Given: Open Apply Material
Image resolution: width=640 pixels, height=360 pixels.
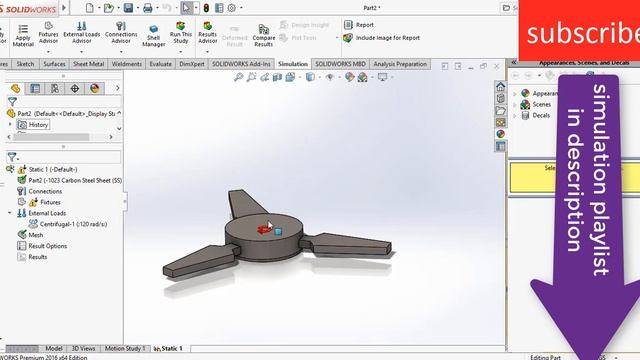Looking at the screenshot, I should [x=23, y=35].
